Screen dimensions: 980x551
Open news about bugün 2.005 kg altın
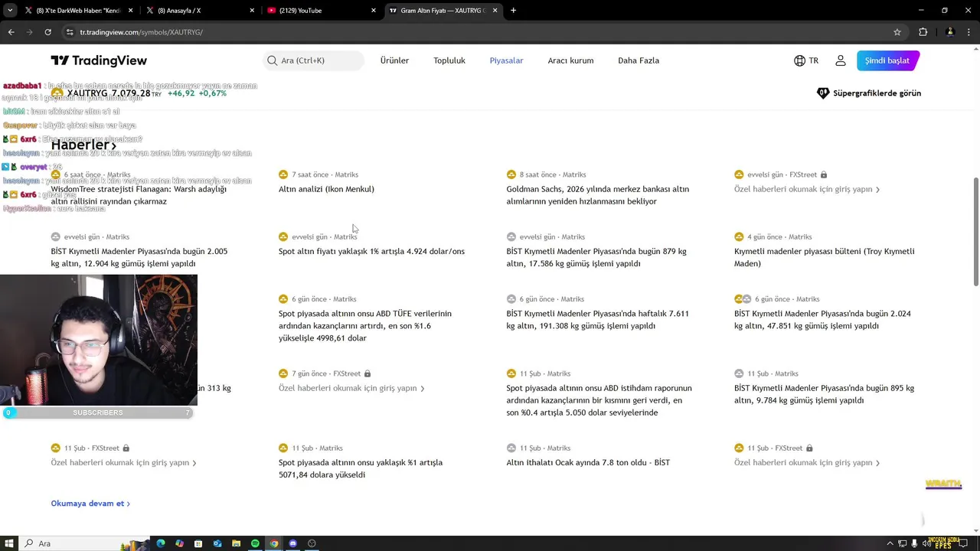pos(139,257)
